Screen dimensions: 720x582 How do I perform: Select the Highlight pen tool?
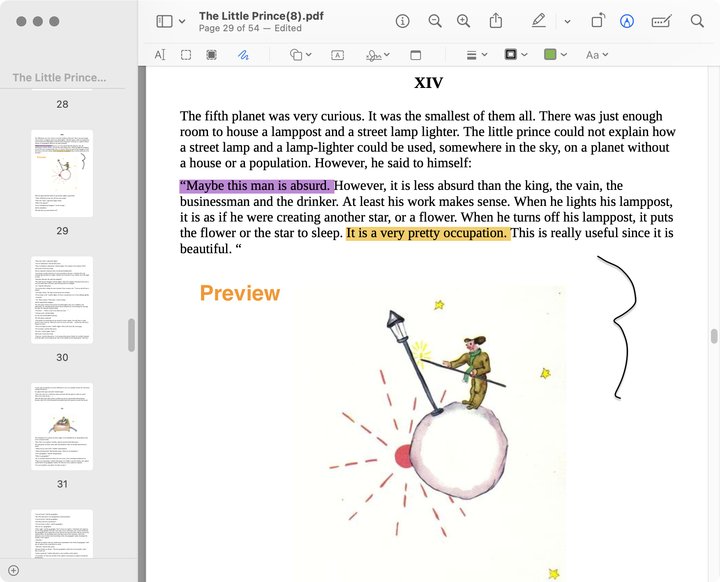click(x=539, y=21)
